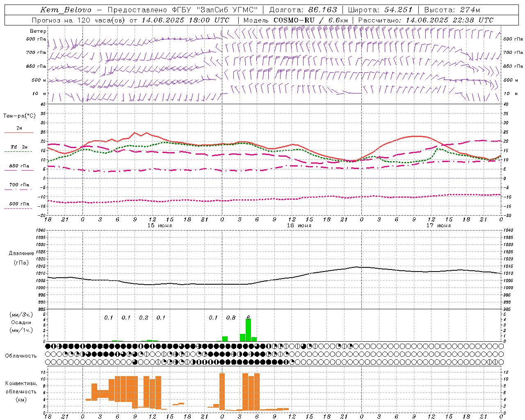Viewport: 525px width, 420px height.
Task: Click the 0.2 three-hour precipitation value
Action: [x=144, y=318]
